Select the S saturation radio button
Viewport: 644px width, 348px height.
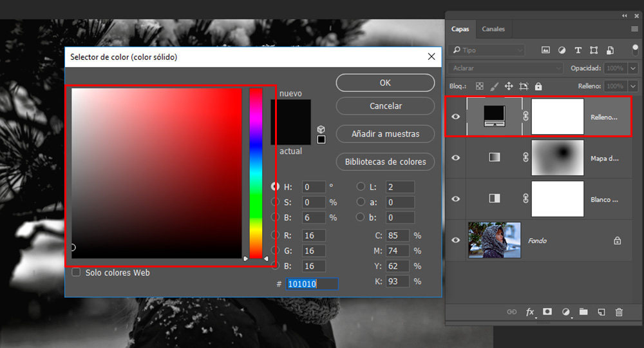pyautogui.click(x=275, y=202)
